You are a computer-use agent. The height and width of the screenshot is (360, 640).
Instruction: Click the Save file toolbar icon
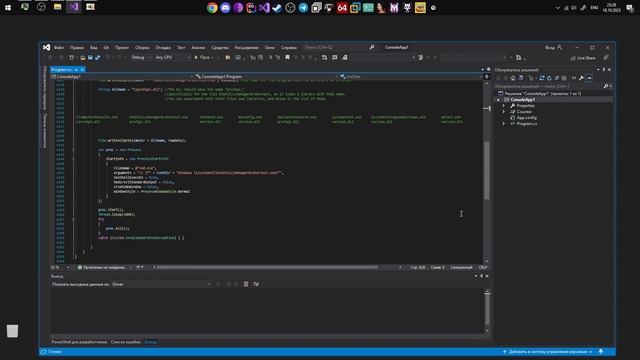90,58
